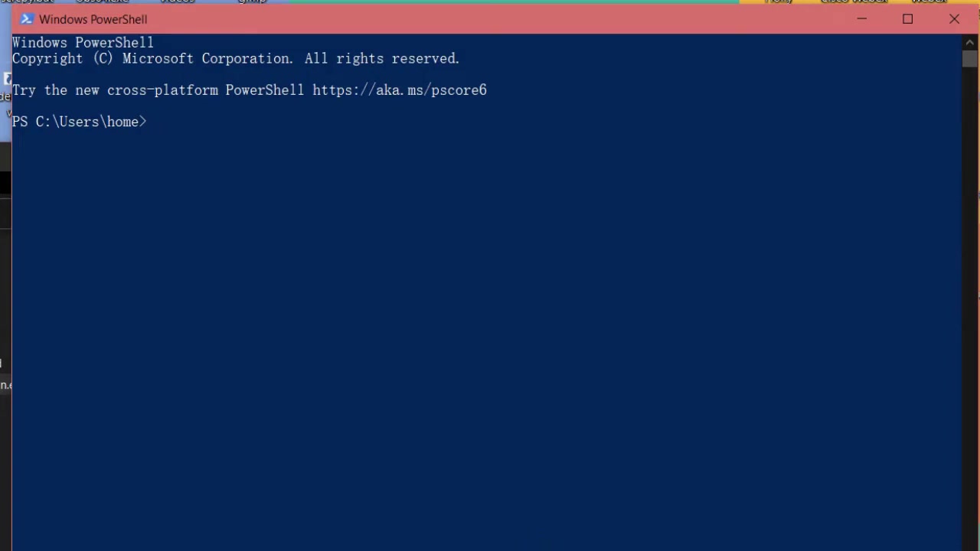Click the Cisco Webex label behind the window
This screenshot has height=551, width=980.
point(853,2)
